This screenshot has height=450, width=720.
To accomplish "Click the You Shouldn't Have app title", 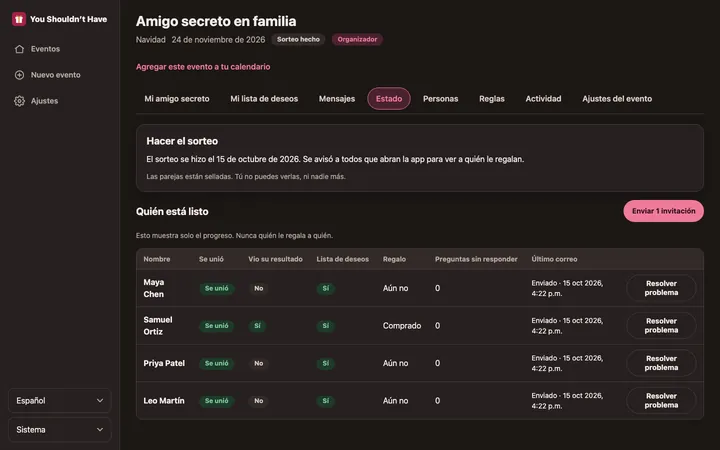I will (68, 19).
